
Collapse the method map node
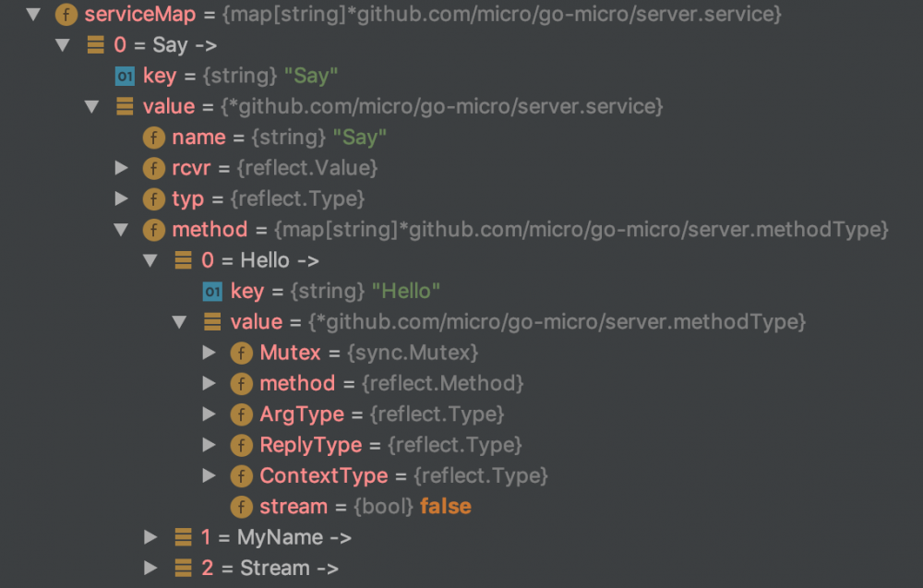point(121,230)
